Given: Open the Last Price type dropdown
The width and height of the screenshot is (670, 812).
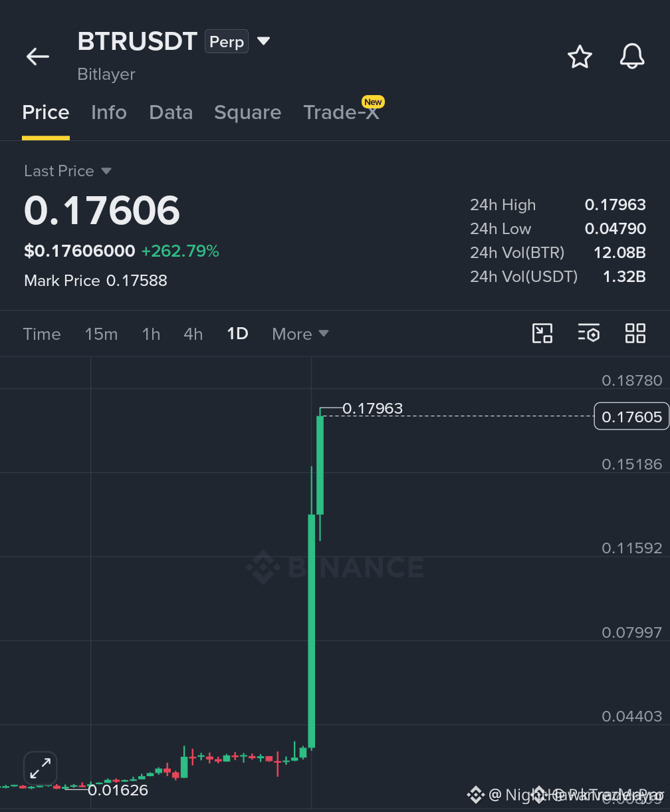Looking at the screenshot, I should pyautogui.click(x=106, y=171).
